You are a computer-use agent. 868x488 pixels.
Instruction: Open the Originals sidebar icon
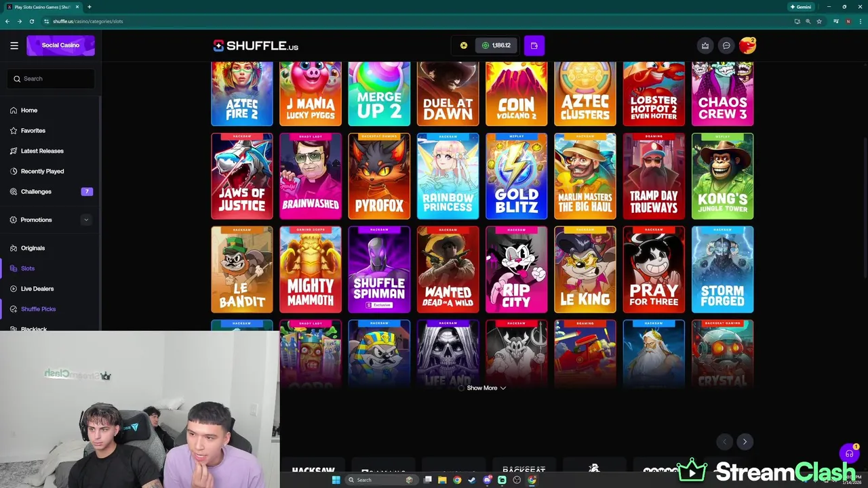point(14,248)
